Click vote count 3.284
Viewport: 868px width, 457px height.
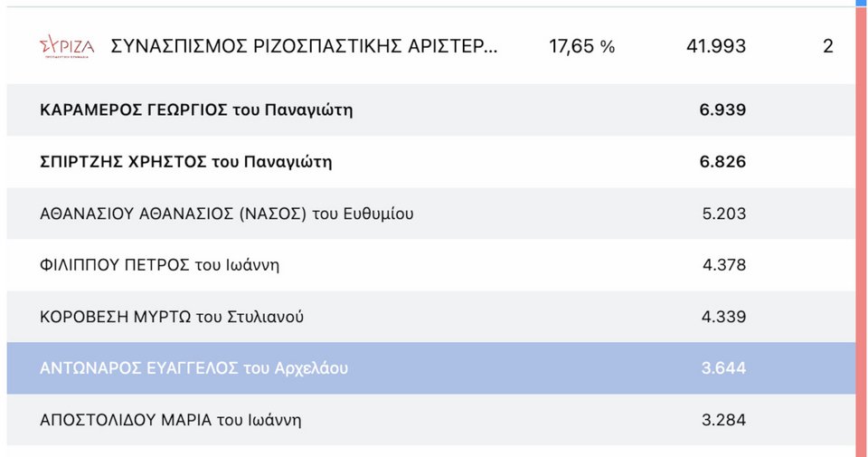coord(723,421)
